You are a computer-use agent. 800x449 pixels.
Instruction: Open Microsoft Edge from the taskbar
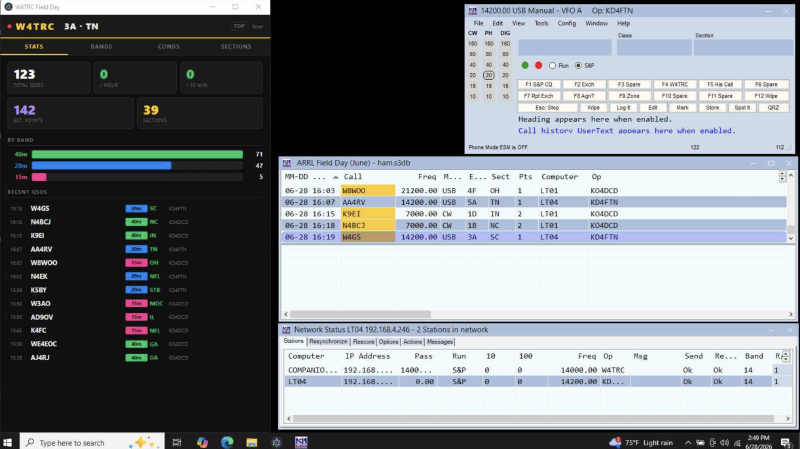pos(227,442)
